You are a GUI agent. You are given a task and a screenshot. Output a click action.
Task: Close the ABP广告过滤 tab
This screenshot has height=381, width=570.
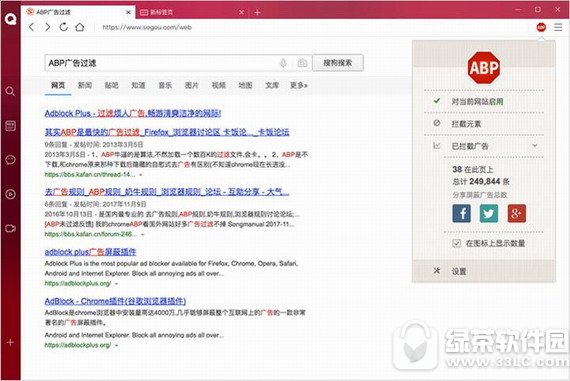pyautogui.click(x=128, y=12)
